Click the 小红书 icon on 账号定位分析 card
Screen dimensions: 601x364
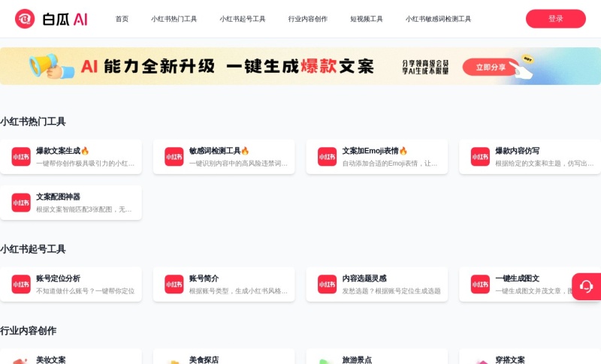[x=21, y=284]
